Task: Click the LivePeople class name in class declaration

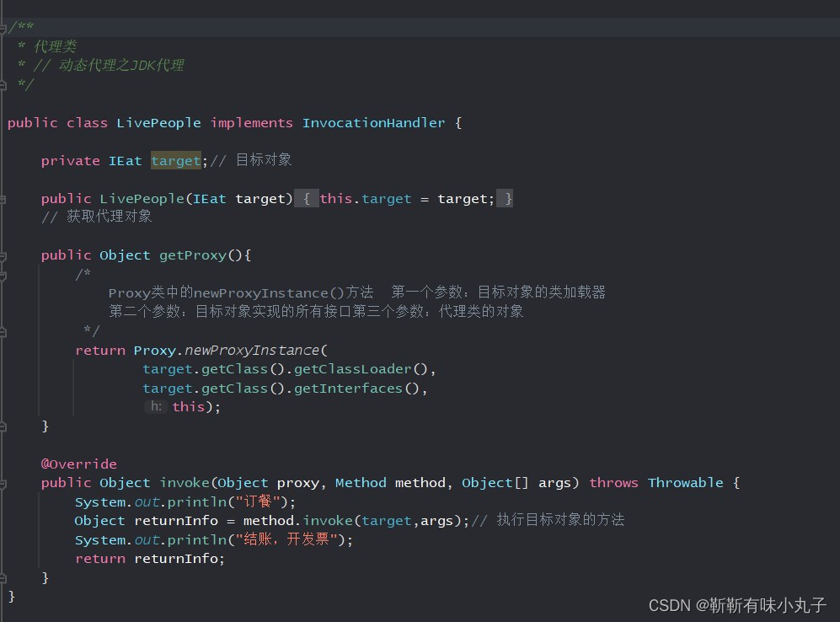Action: click(x=158, y=123)
